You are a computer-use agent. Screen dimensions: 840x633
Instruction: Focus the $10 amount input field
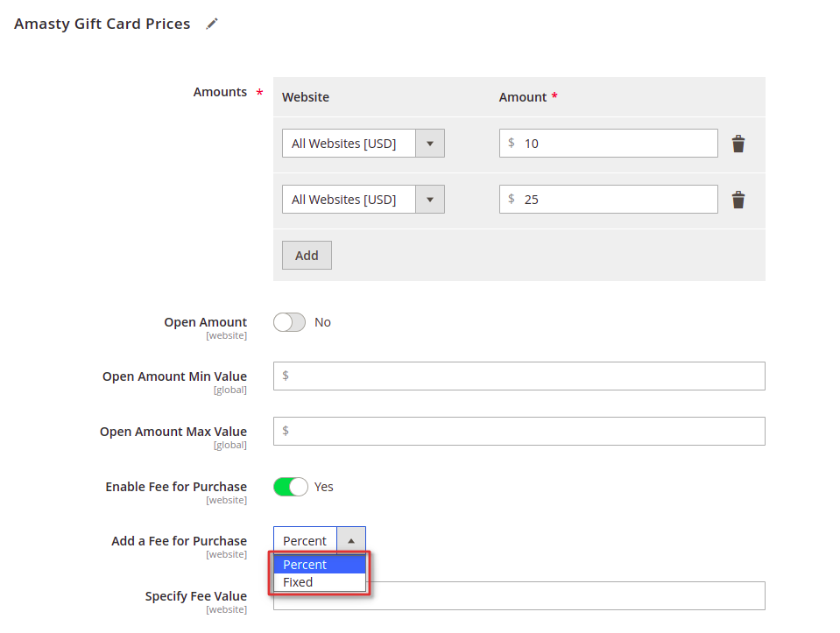(x=609, y=143)
